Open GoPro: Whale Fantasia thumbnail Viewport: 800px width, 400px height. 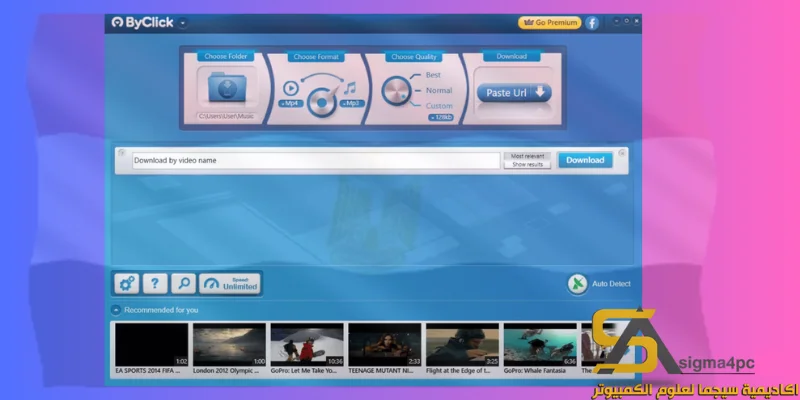pyautogui.click(x=540, y=344)
